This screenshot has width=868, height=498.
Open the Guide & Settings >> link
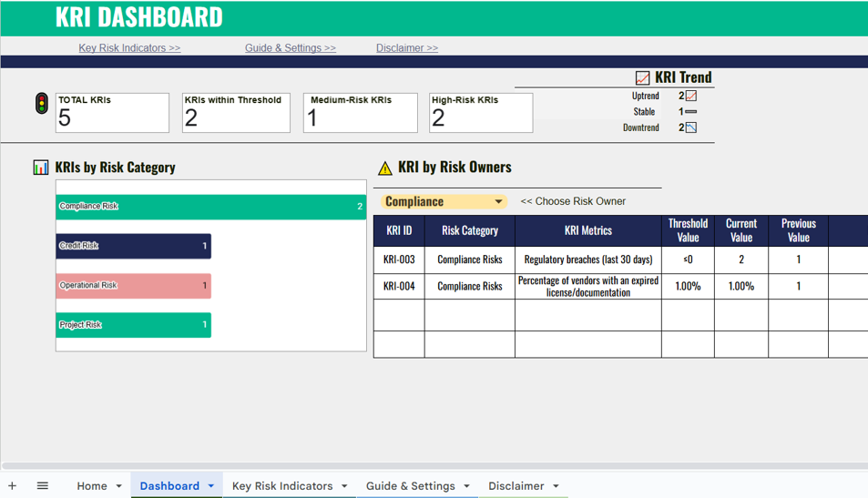click(x=290, y=48)
